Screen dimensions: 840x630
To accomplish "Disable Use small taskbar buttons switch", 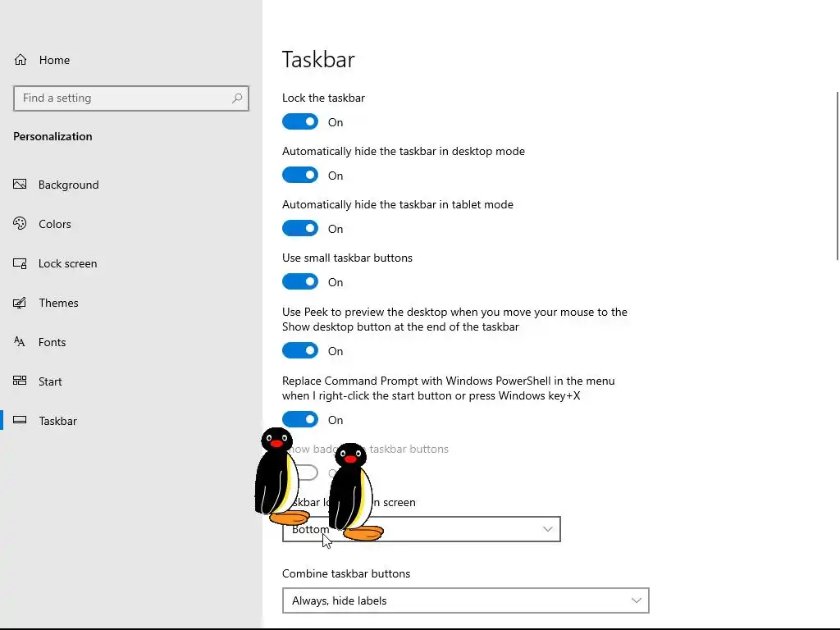I will pos(300,282).
